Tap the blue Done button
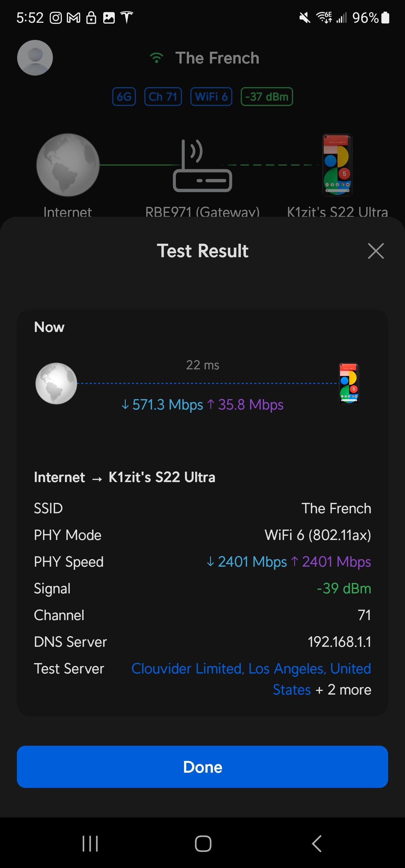Viewport: 405px width, 868px height. [x=202, y=767]
